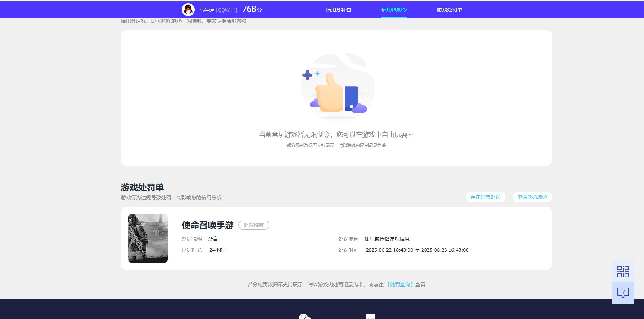This screenshot has height=319, width=644.
Task: Switch to the 信用分礼包 tab
Action: click(x=338, y=10)
